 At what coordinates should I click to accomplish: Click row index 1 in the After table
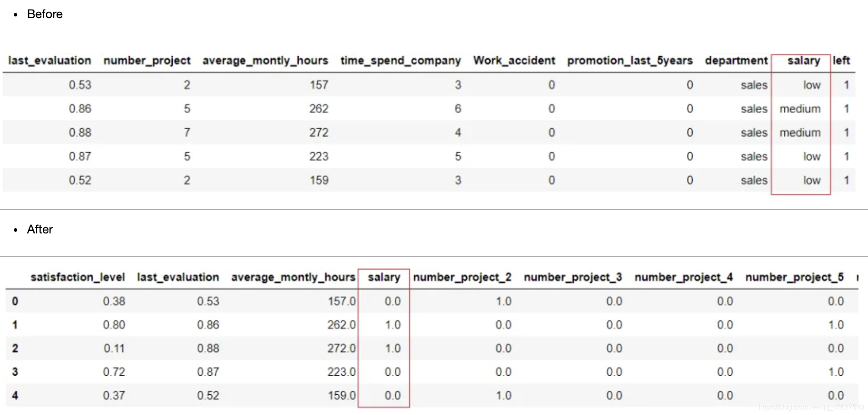click(x=15, y=325)
